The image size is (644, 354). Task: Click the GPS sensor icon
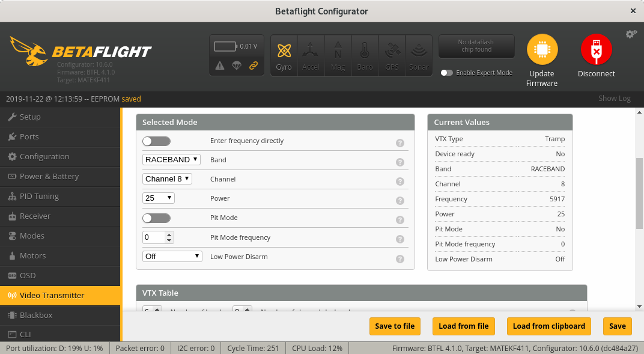point(392,55)
